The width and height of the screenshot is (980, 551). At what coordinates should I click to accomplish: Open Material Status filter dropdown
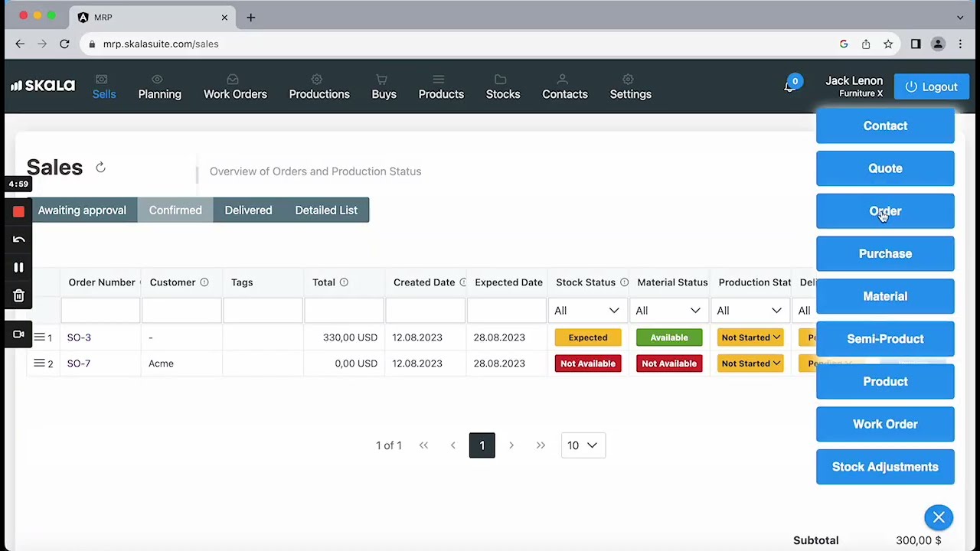(668, 311)
